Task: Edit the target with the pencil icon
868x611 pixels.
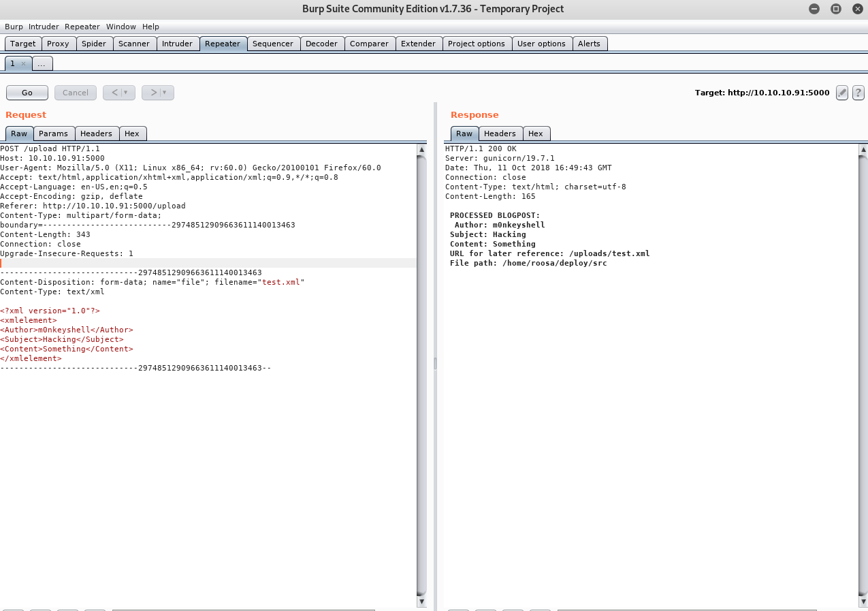Action: (842, 93)
